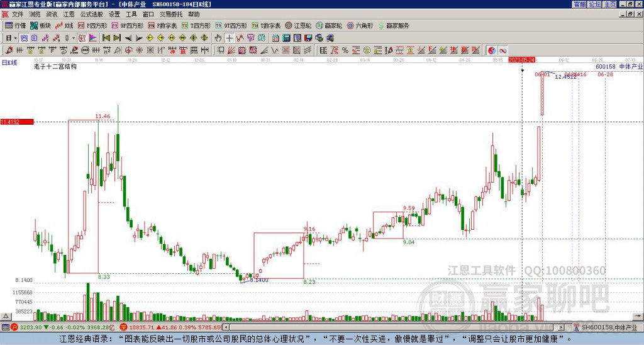Click stock code 600158 中体产业 label
The height and width of the screenshot is (345, 644).
coord(619,67)
